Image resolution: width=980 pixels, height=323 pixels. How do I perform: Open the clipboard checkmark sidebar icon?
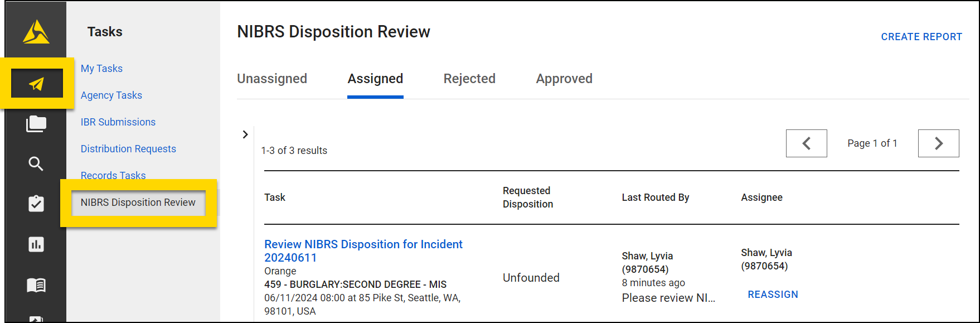[x=36, y=204]
